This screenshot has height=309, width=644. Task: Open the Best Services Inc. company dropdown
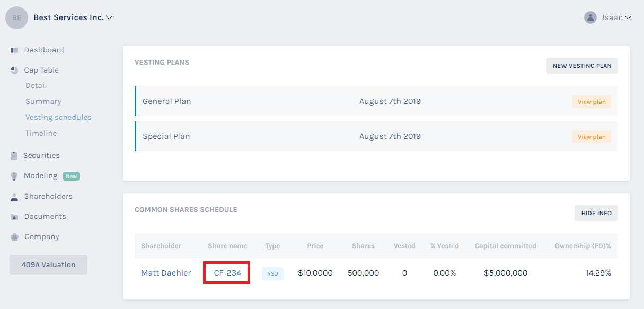tap(109, 17)
